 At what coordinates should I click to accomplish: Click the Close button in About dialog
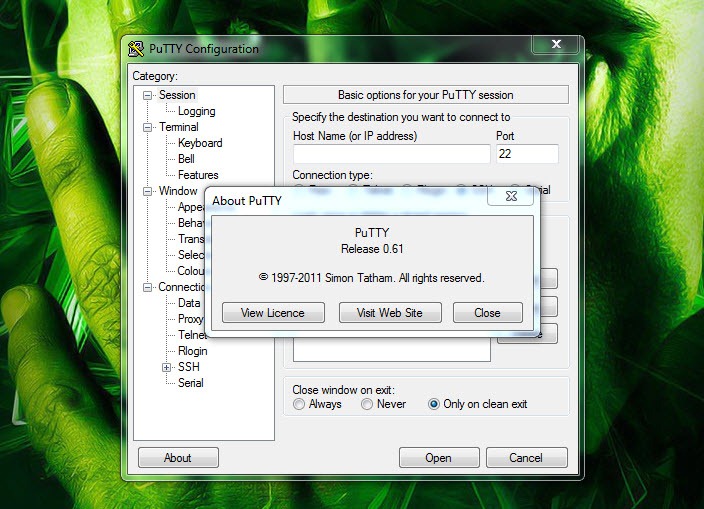(488, 312)
